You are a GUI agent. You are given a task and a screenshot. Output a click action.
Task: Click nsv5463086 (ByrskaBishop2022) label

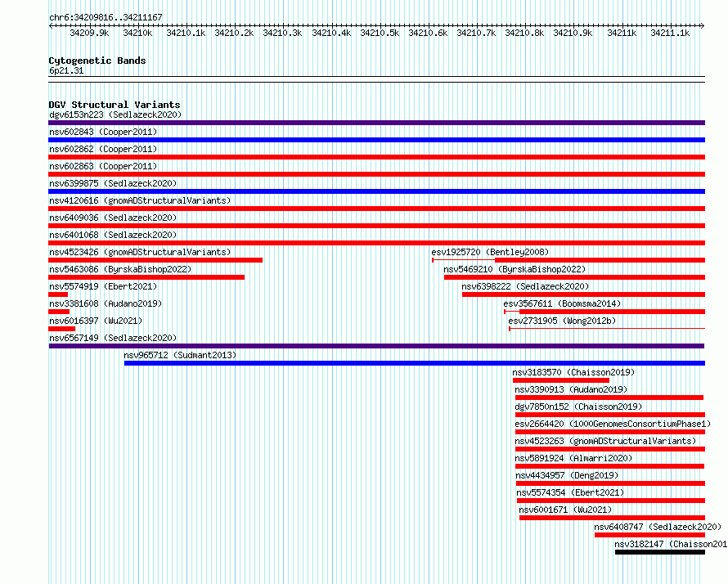coord(120,269)
